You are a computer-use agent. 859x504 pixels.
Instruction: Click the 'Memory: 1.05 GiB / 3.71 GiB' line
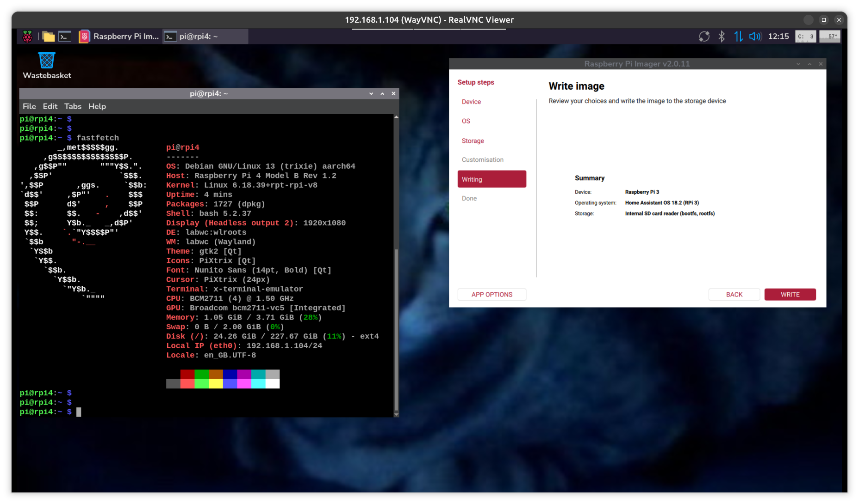(244, 318)
